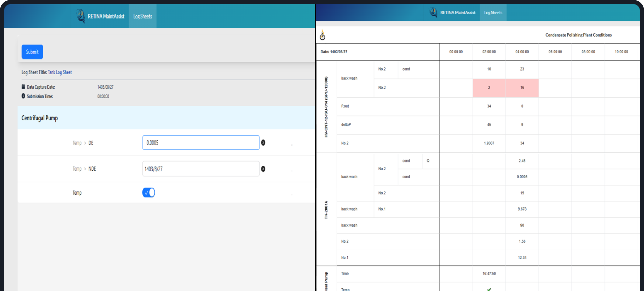Click the clock icon beside Submission Time
The height and width of the screenshot is (291, 644).
(23, 96)
